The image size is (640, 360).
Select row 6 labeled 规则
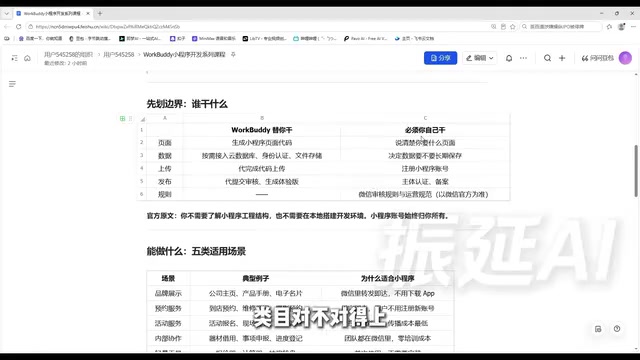142,194
